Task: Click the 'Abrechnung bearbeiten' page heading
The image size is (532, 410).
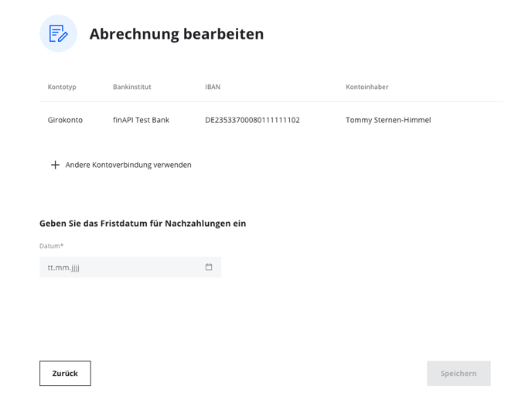Action: 176,34
